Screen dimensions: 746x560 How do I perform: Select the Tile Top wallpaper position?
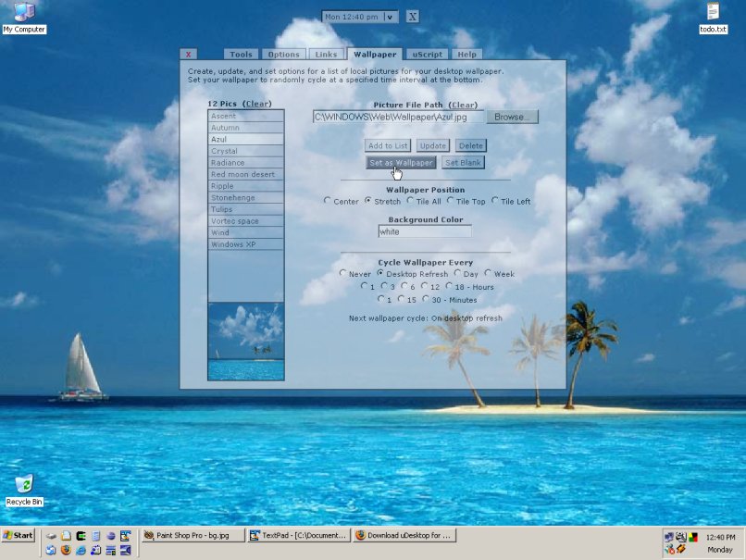click(x=450, y=201)
